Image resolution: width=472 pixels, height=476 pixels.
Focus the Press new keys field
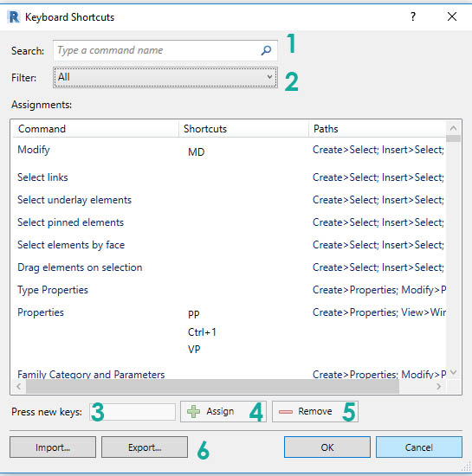[x=133, y=412]
